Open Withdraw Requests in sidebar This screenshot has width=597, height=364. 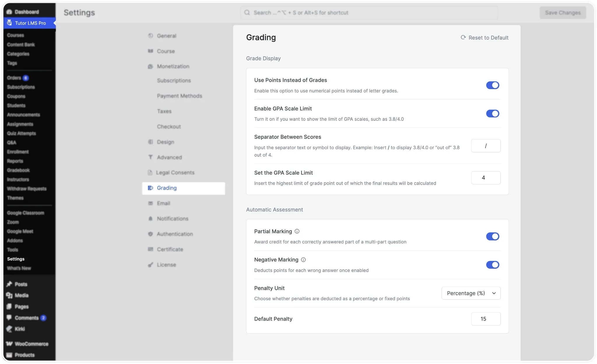click(x=27, y=189)
